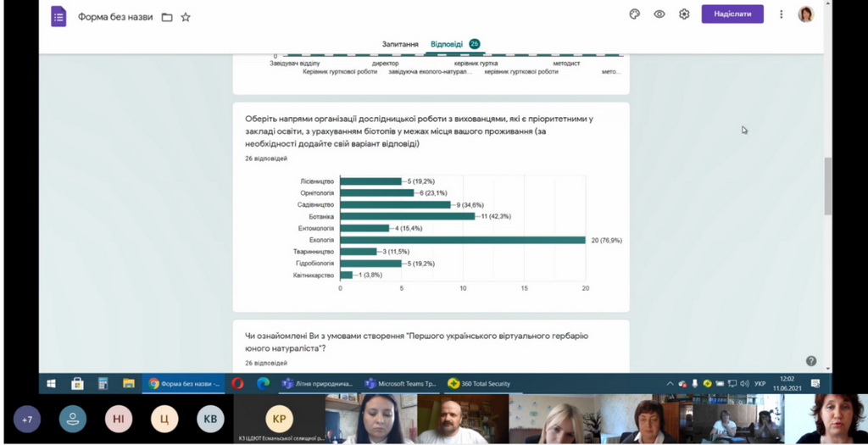Open the Windows Start button
This screenshot has width=868, height=445.
51,383
